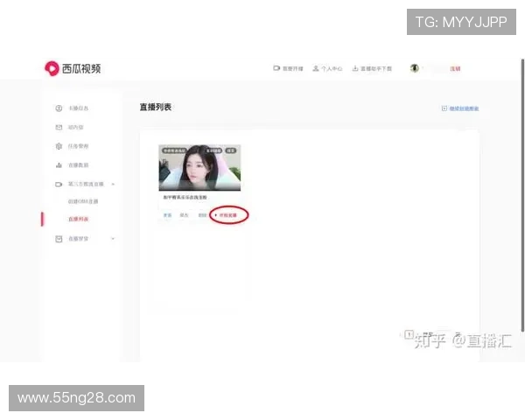This screenshot has width=525, height=420.
Task: Click the red 开始直播 button
Action: tap(226, 215)
